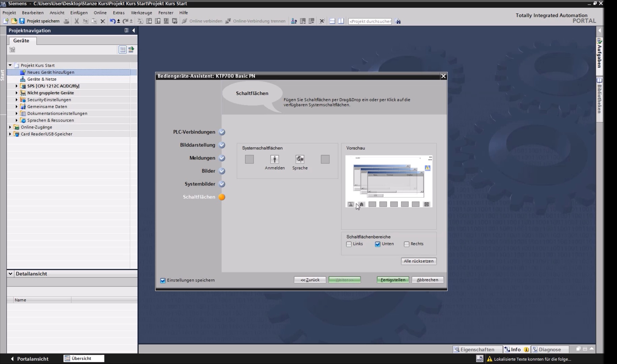This screenshot has width=617, height=364.
Task: Click the Übersicht taskbar button
Action: pyautogui.click(x=84, y=358)
